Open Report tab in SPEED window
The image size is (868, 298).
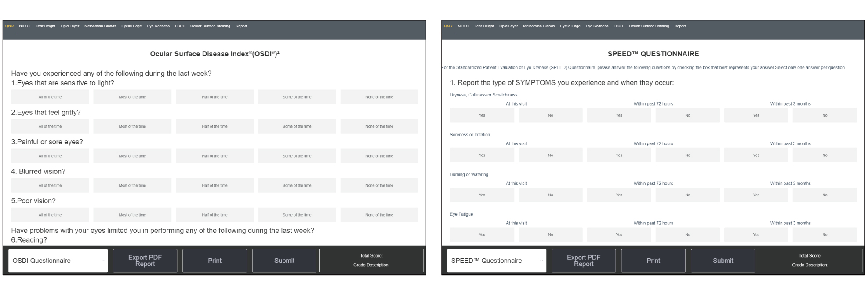point(680,26)
